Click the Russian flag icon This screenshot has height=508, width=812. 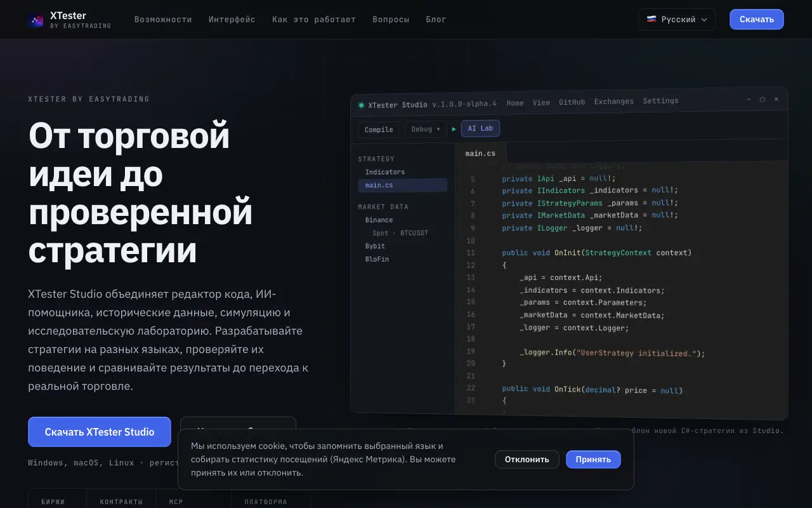point(651,19)
